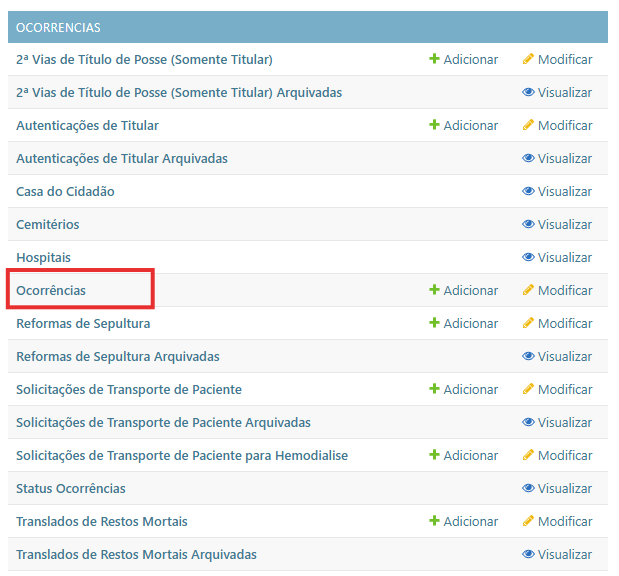View Translados de Restos Mortais Arquivadas
619x576 pixels.
557,554
